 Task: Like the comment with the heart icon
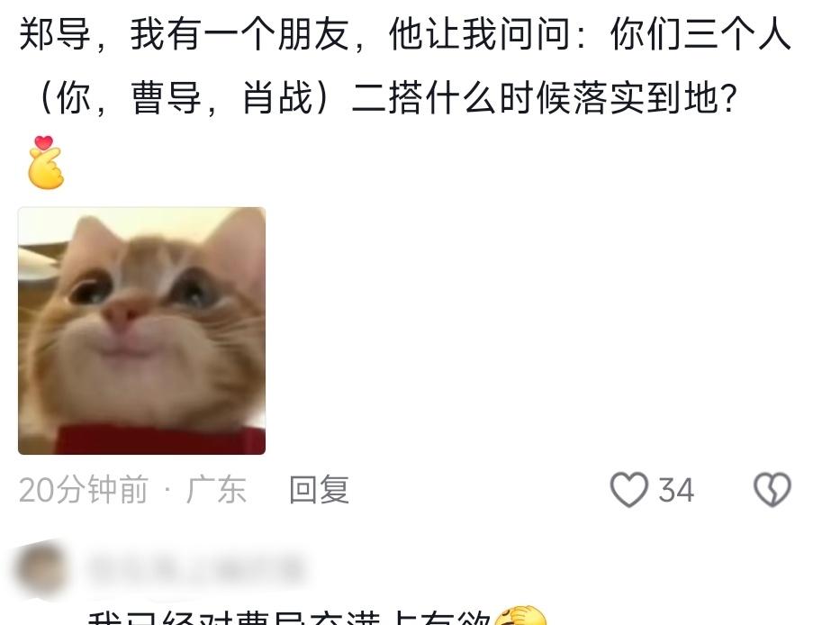[x=629, y=489]
